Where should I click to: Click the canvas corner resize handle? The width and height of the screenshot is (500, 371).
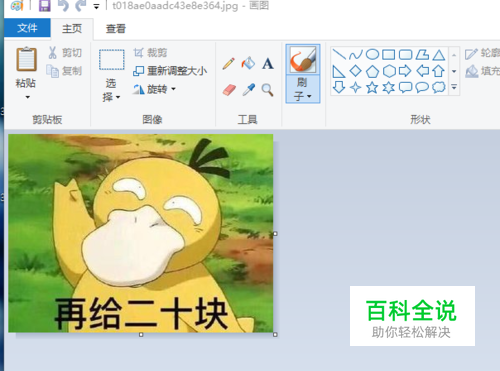point(275,334)
